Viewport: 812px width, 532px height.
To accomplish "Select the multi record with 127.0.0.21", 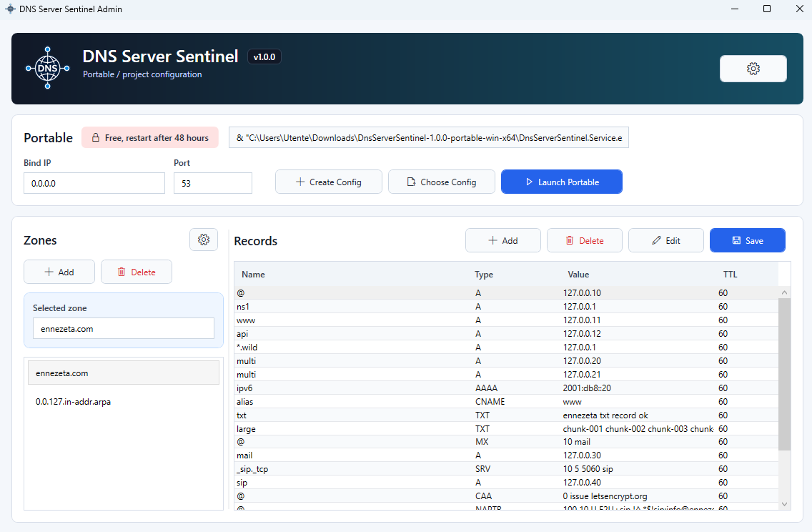I will (x=506, y=374).
